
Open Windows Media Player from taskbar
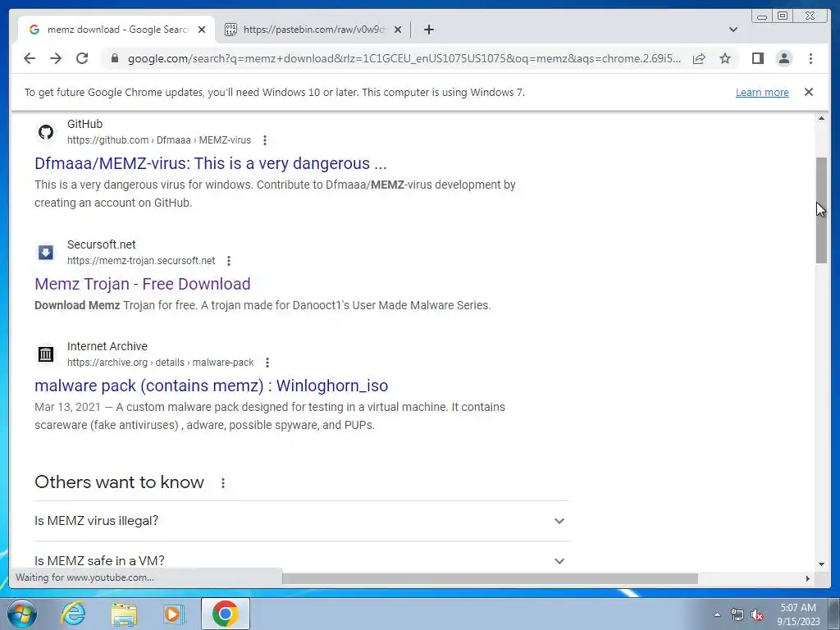tap(173, 614)
